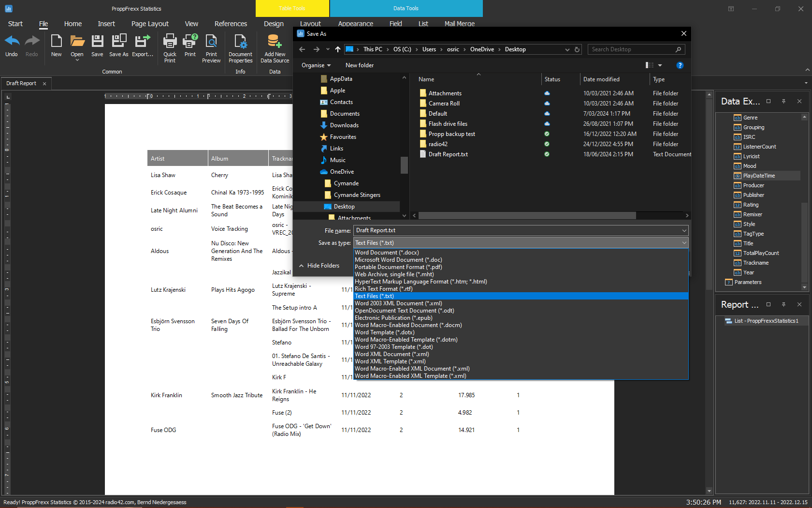Image resolution: width=812 pixels, height=508 pixels.
Task: Select Portable Document Format (*.pdf) type
Action: [398, 267]
